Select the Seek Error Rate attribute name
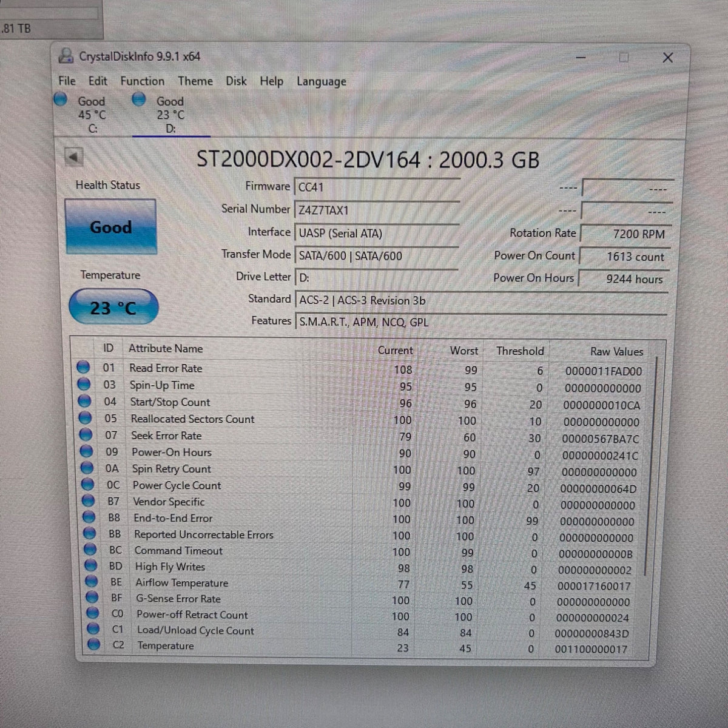Image resolution: width=728 pixels, height=728 pixels. (x=166, y=436)
